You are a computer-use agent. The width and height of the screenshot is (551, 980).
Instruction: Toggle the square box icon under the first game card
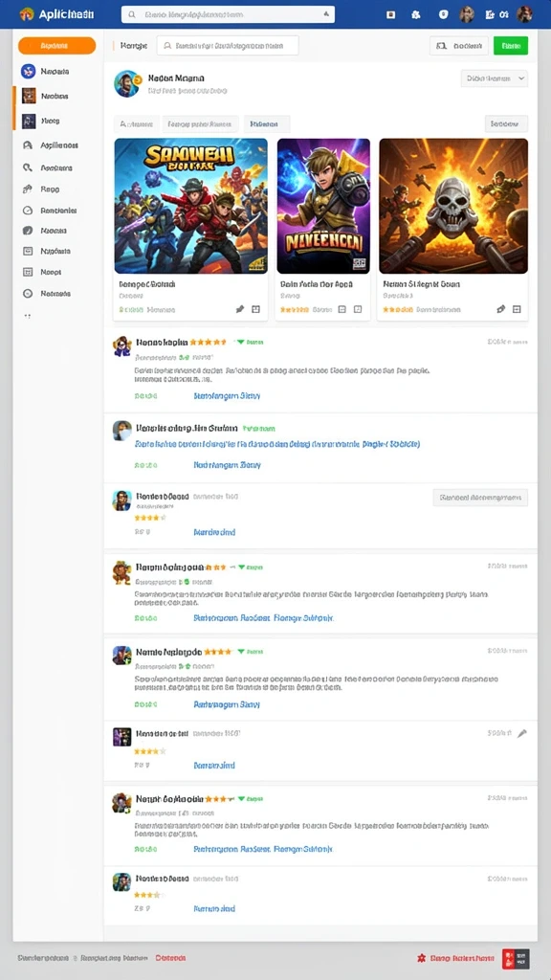[255, 309]
